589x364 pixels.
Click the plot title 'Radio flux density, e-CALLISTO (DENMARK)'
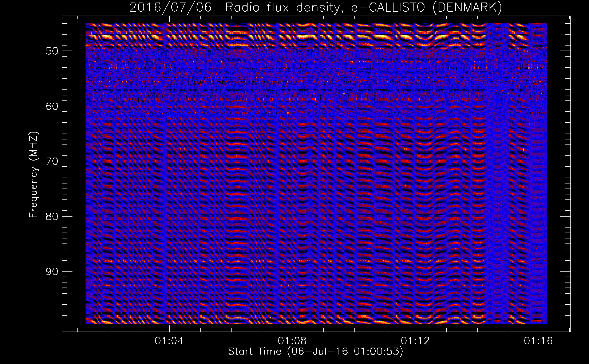363,7
